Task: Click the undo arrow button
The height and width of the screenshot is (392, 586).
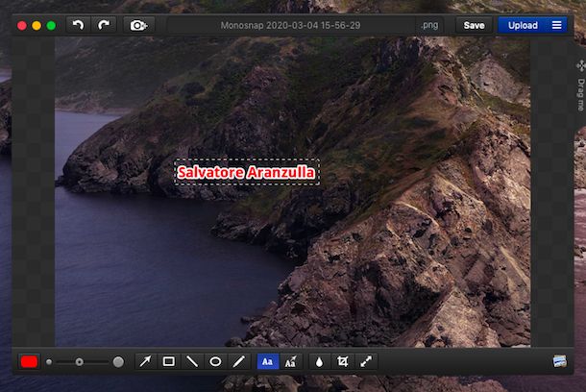Action: (78, 25)
